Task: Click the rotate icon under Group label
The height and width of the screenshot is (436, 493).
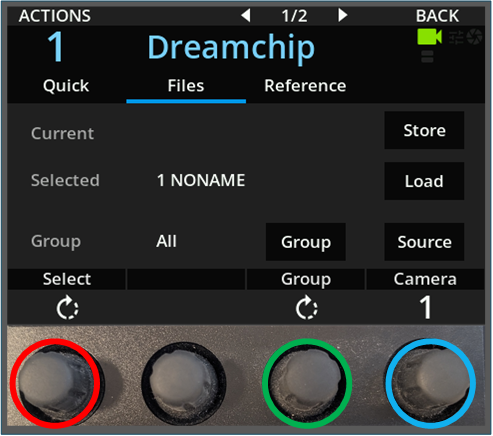Action: click(306, 307)
